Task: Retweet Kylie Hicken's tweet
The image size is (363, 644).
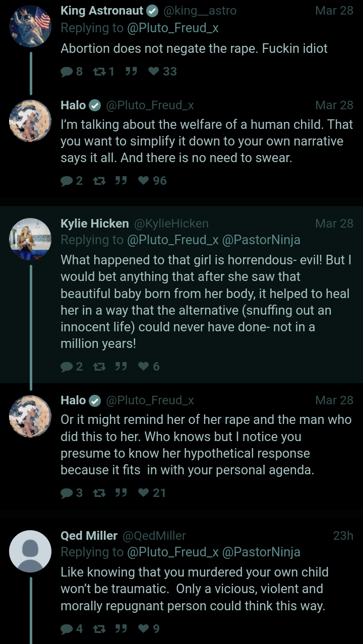Action: (98, 367)
